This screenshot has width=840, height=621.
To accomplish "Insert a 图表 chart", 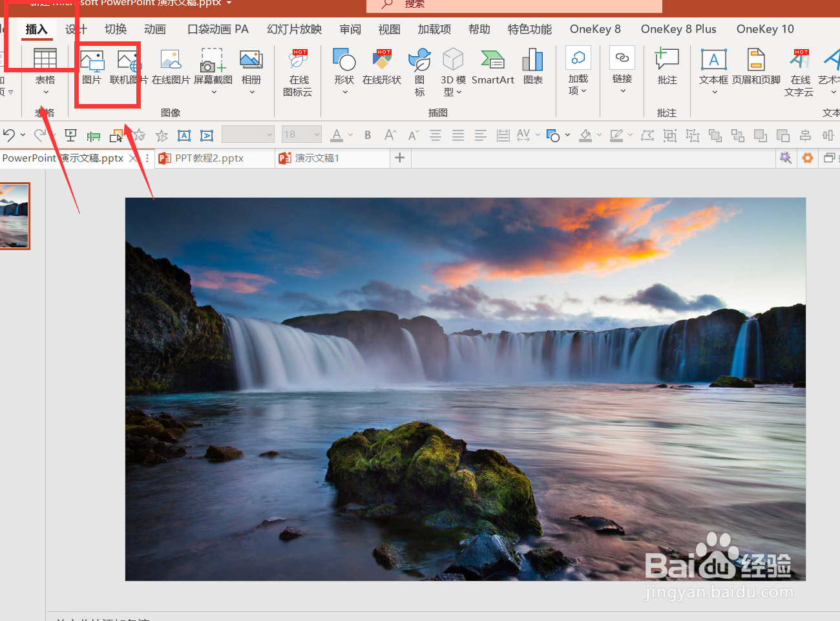I will 533,68.
